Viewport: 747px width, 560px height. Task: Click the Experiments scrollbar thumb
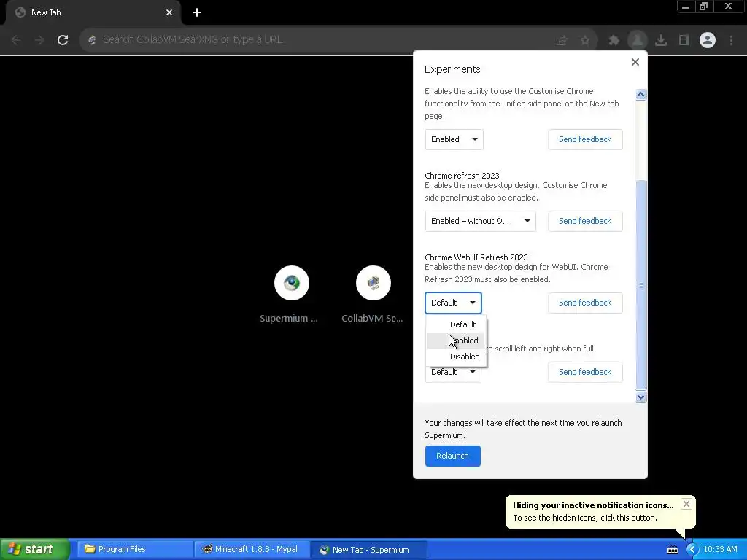[x=640, y=285]
